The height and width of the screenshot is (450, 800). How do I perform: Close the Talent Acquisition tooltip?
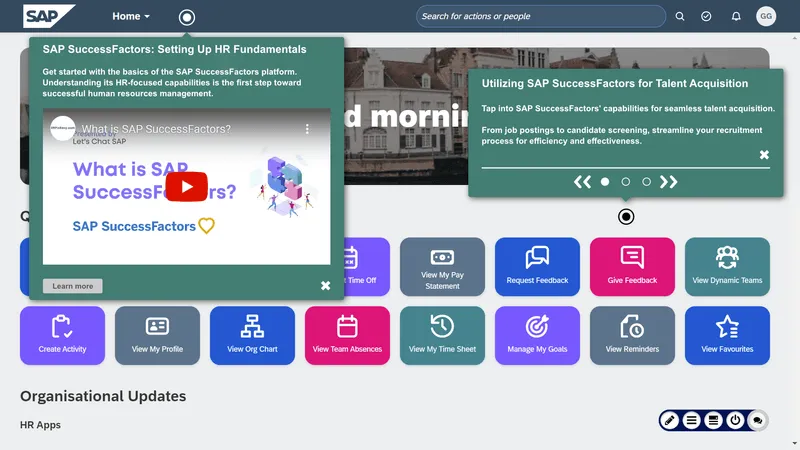point(764,155)
